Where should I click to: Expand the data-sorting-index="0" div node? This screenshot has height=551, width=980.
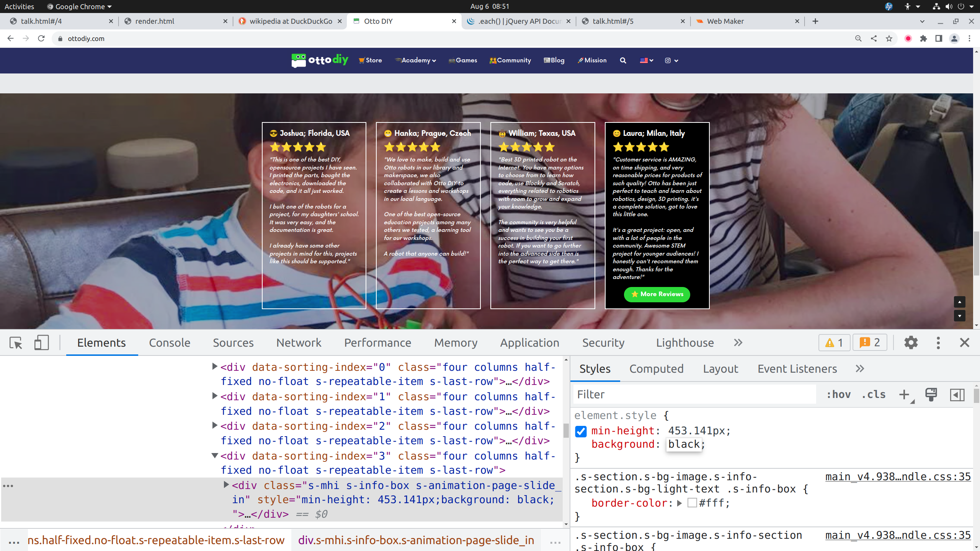(x=215, y=367)
